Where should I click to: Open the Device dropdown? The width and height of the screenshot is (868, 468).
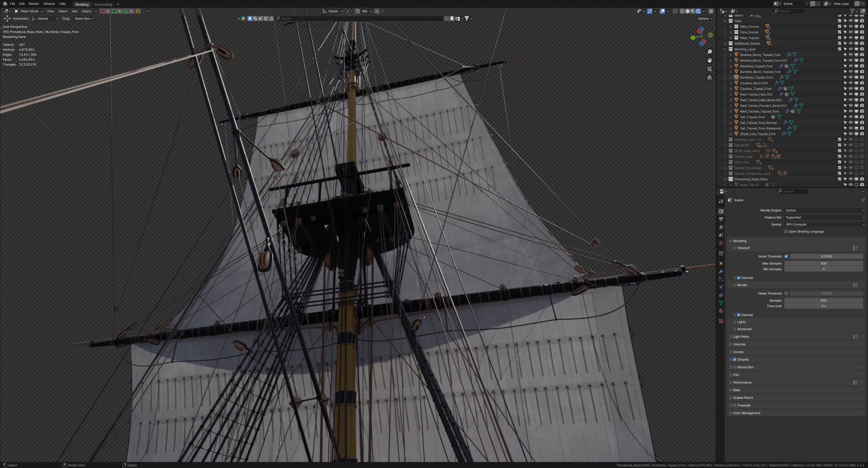pyautogui.click(x=825, y=224)
